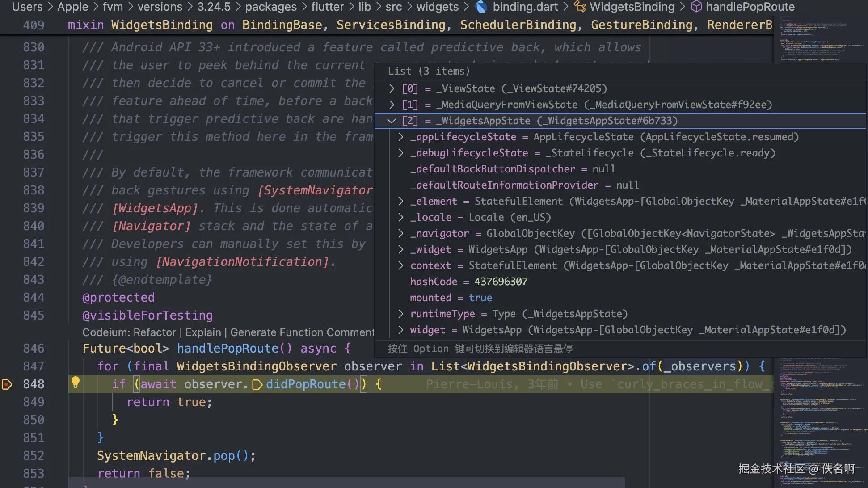Toggle the breakpoint on line 848
Screen dimensions: 868x488
tap(7, 384)
